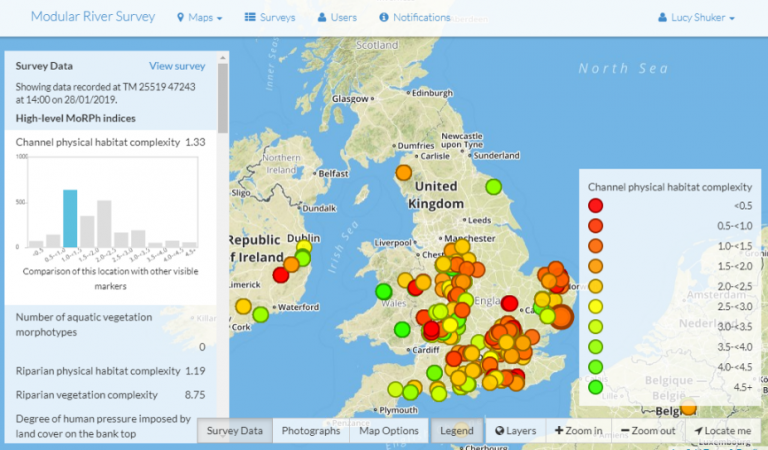Click the Zoom in plus button
This screenshot has height=450, width=768.
577,431
